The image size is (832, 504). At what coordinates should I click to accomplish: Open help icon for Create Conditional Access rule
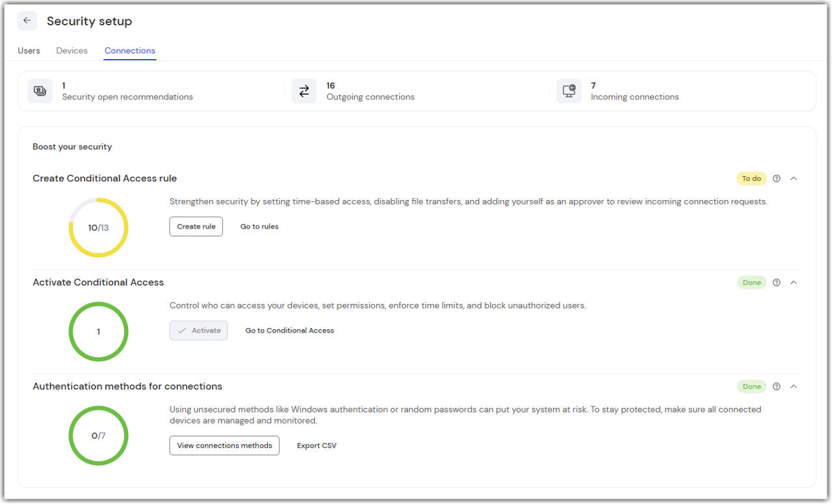(776, 179)
